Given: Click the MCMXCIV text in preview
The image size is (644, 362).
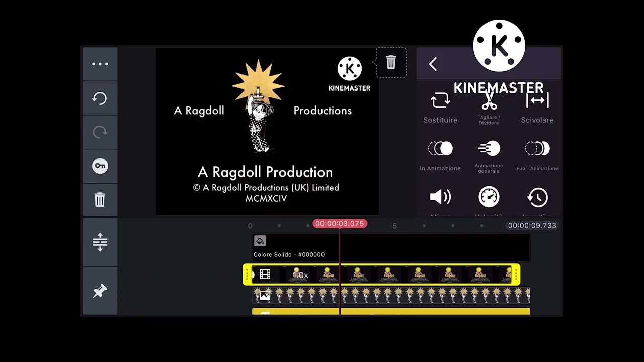Looking at the screenshot, I should (266, 199).
